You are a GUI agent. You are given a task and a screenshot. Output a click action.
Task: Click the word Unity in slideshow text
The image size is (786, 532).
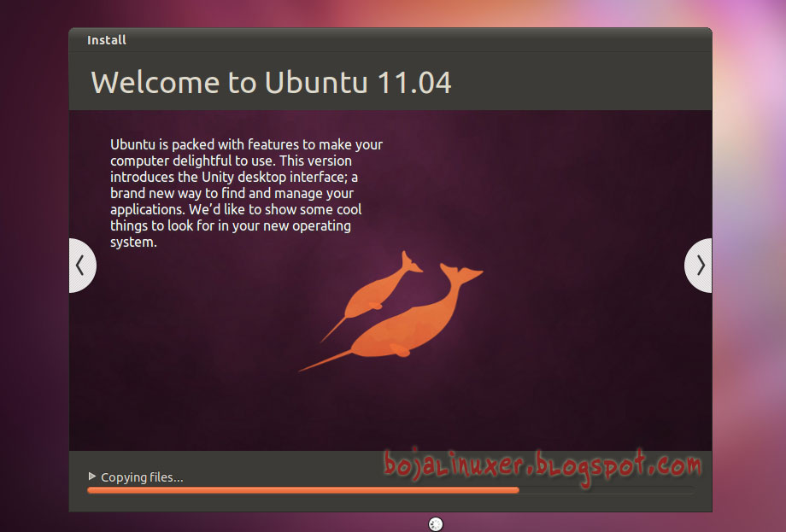218,178
